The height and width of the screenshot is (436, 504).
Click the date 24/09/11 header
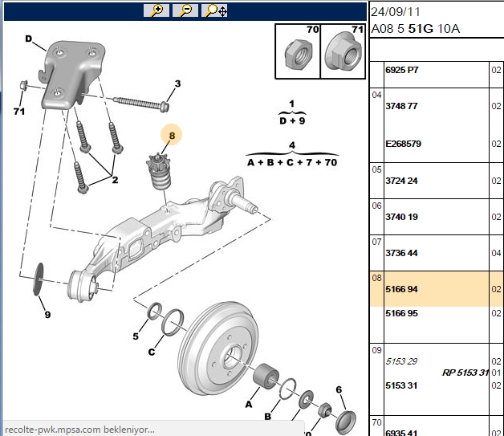pyautogui.click(x=396, y=12)
